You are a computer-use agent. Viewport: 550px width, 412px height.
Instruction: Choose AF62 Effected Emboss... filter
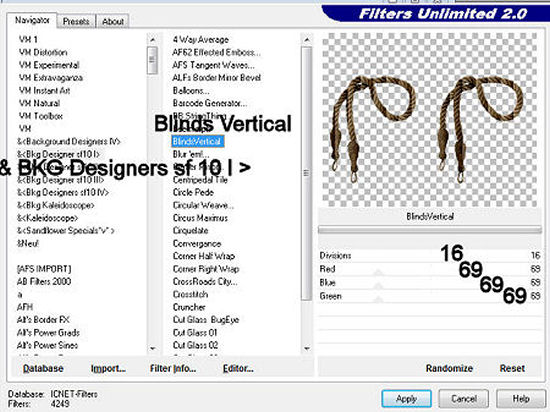point(216,52)
